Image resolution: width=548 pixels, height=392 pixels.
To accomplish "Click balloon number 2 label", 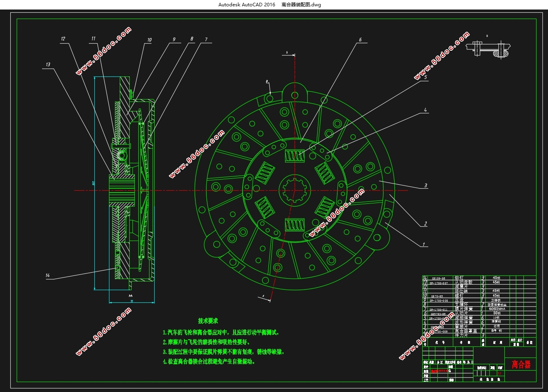I will click(x=425, y=224).
